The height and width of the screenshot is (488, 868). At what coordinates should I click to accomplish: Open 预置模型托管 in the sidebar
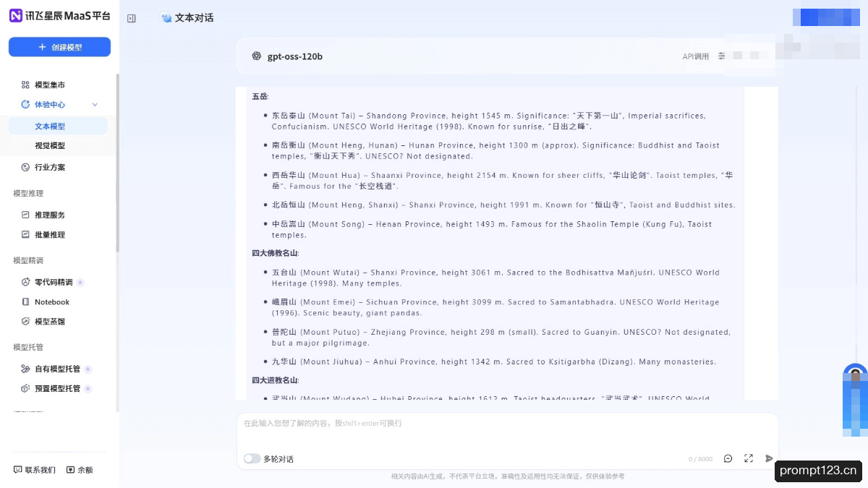pyautogui.click(x=58, y=388)
